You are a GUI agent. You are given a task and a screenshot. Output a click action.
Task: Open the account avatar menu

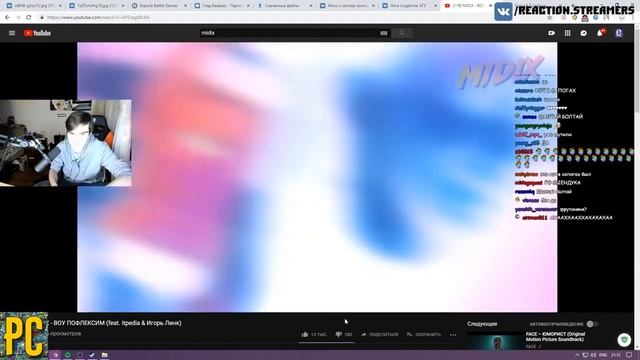pyautogui.click(x=619, y=33)
